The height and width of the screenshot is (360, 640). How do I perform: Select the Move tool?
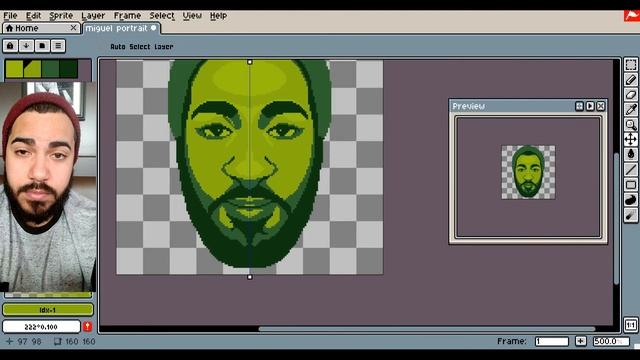(631, 139)
